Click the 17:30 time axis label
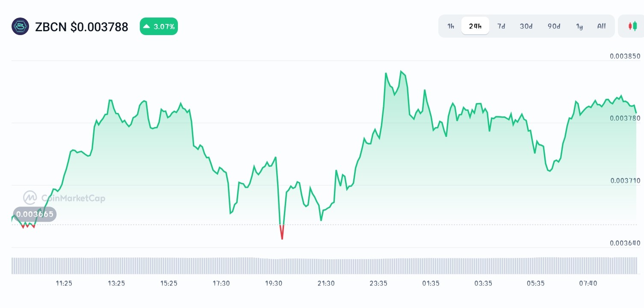 (x=222, y=283)
